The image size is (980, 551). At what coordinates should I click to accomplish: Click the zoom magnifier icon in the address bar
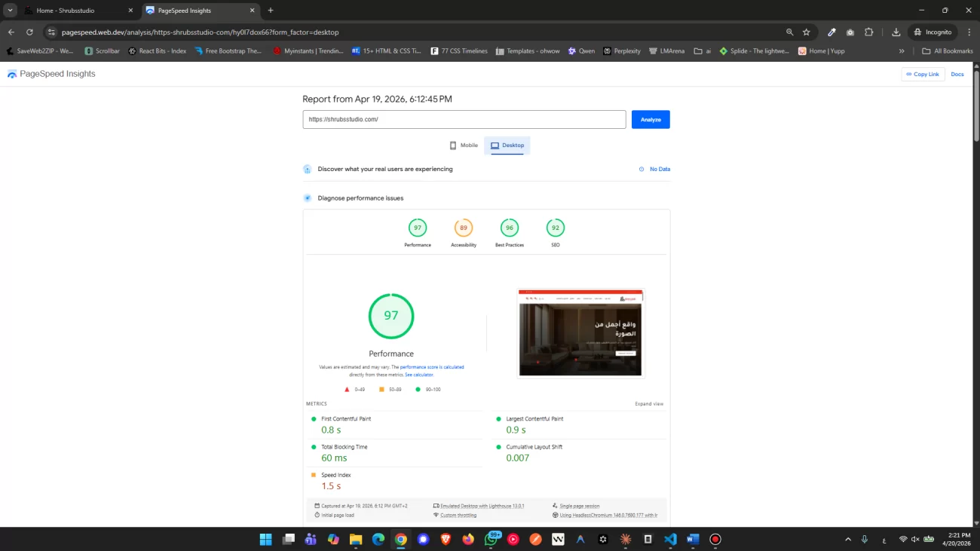pyautogui.click(x=789, y=32)
